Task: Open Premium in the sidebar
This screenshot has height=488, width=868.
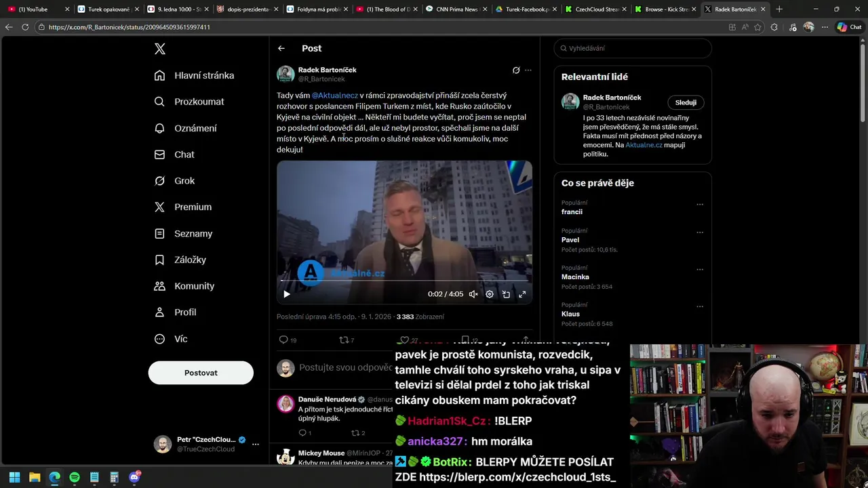Action: tap(183, 207)
